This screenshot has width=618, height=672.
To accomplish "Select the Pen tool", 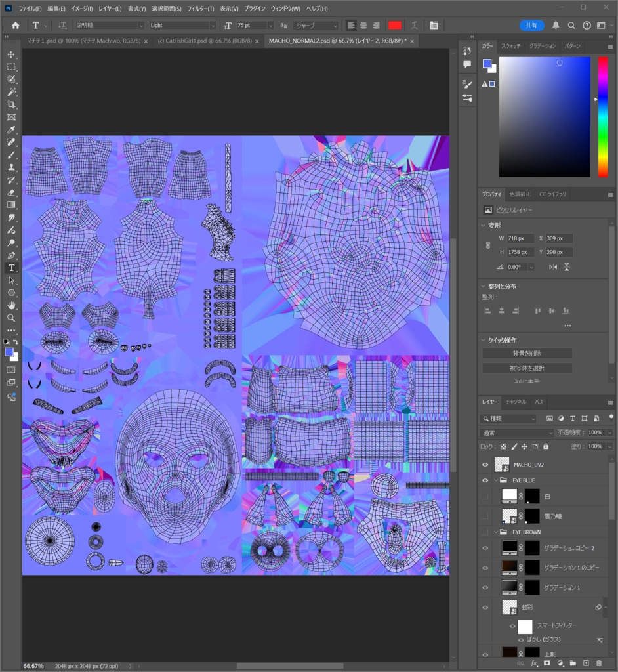I will point(11,255).
